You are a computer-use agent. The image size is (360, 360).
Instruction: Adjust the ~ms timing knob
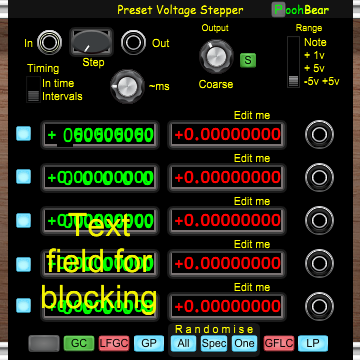pos(127,87)
